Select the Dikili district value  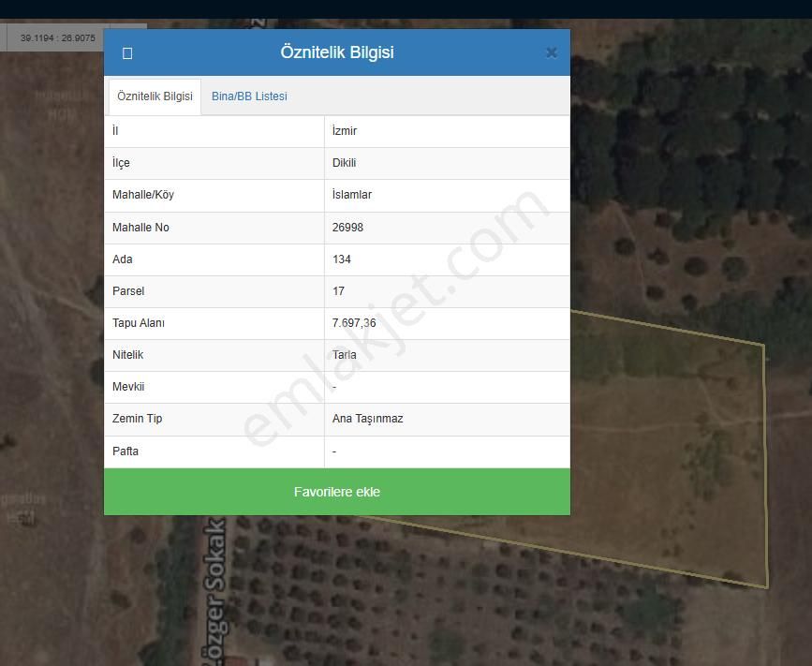click(x=344, y=163)
